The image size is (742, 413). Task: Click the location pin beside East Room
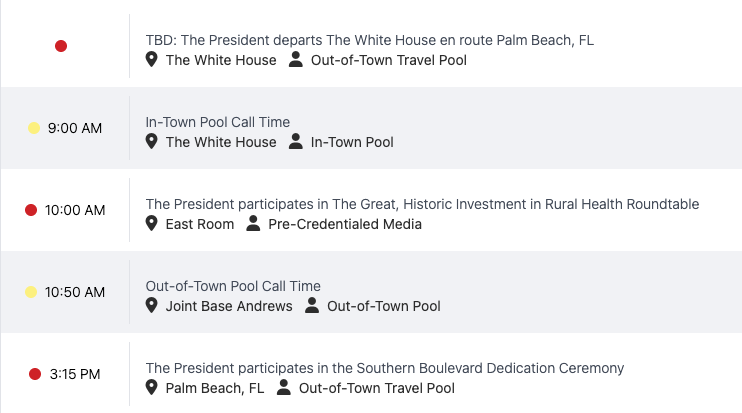tap(152, 224)
